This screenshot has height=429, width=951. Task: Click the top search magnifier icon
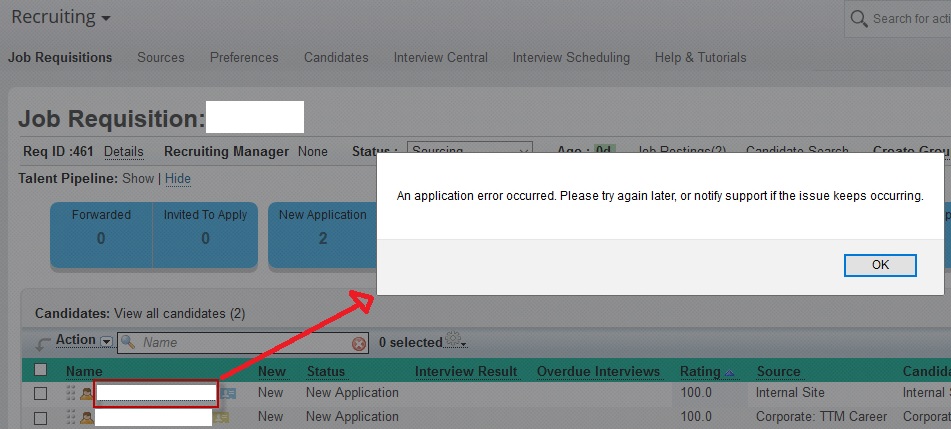click(x=858, y=19)
